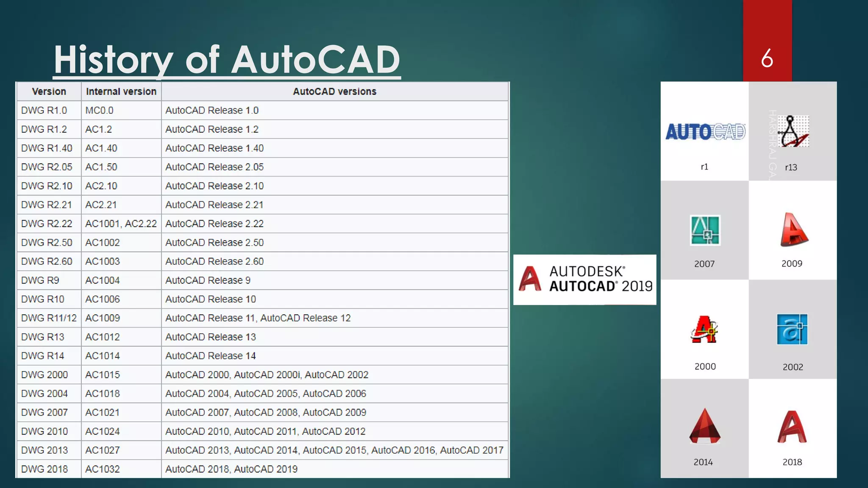Click the Internal version column header

[121, 91]
